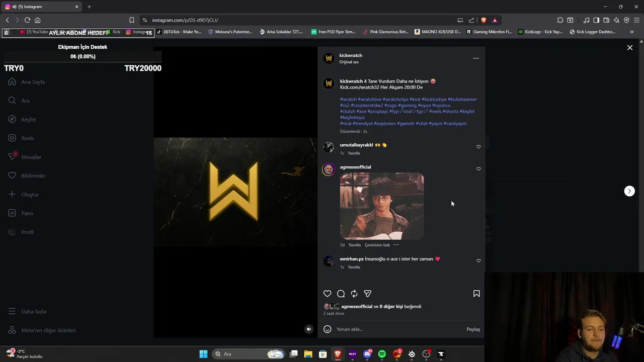Like agmexeofficial's comment
This screenshot has width=644, height=362.
click(x=478, y=169)
